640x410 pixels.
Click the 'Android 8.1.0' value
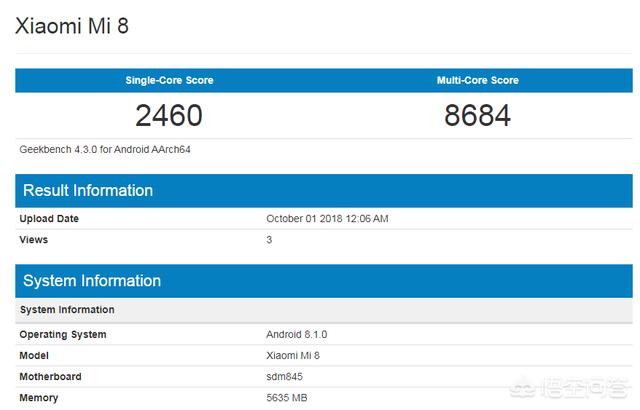tap(297, 335)
